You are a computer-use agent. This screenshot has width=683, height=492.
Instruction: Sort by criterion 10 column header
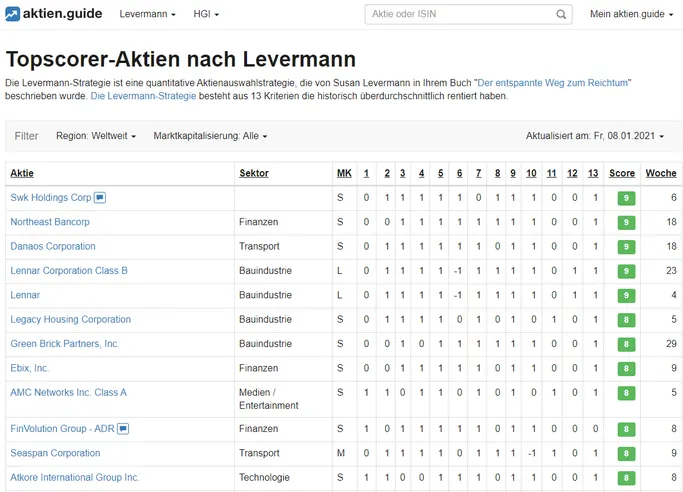tap(531, 173)
